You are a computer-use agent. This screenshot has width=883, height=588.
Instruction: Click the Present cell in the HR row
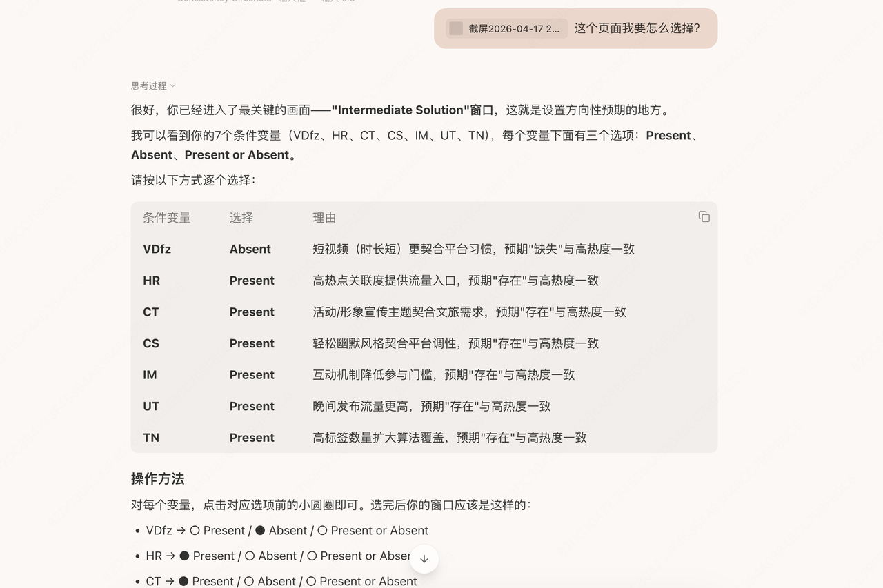click(252, 281)
